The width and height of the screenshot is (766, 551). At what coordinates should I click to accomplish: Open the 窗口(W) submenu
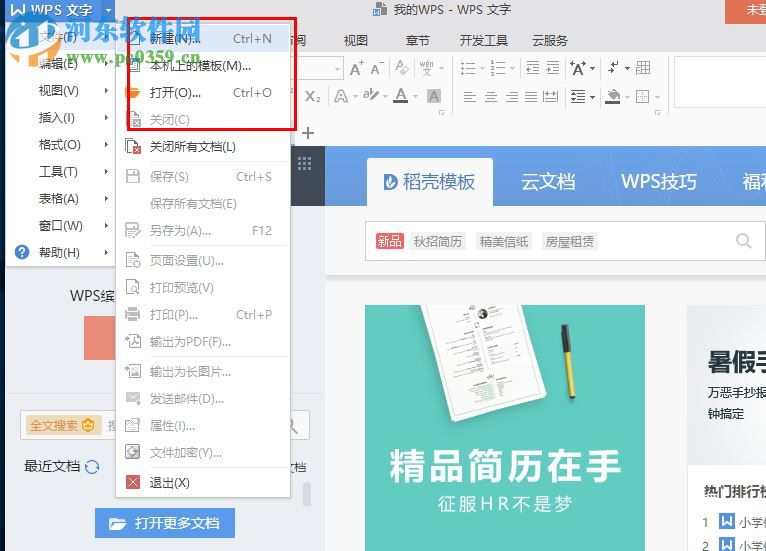[60, 225]
